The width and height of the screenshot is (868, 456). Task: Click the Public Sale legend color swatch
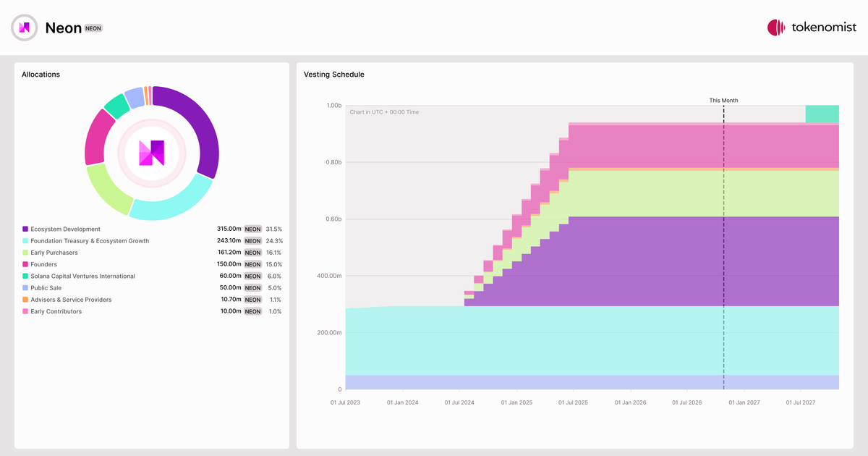pos(25,288)
